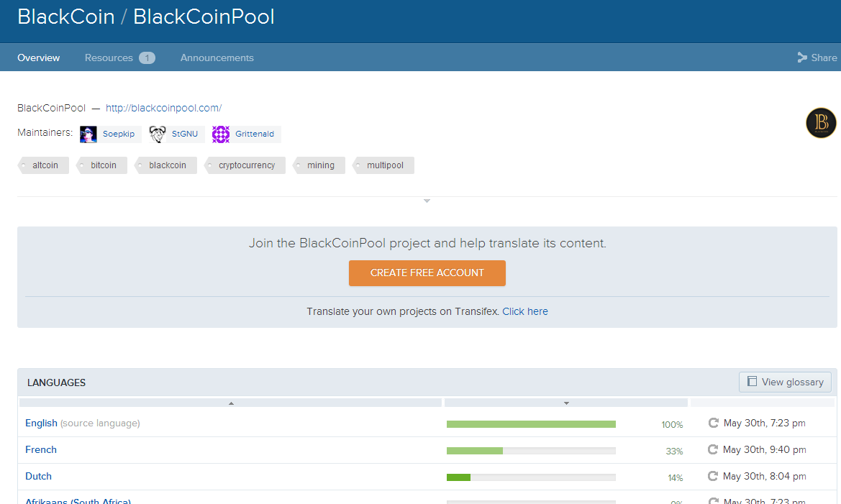The width and height of the screenshot is (841, 504).
Task: Click the 'Maintainers:' label
Action: pyautogui.click(x=45, y=132)
